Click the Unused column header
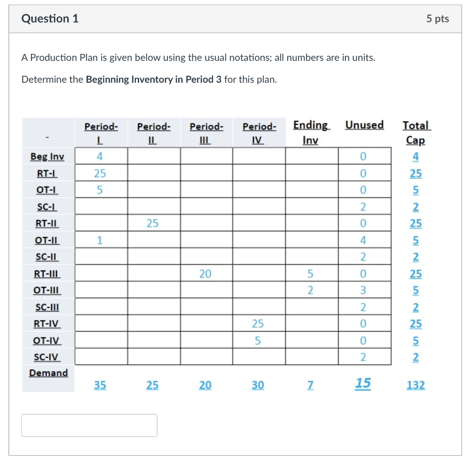476x464 pixels. point(364,126)
